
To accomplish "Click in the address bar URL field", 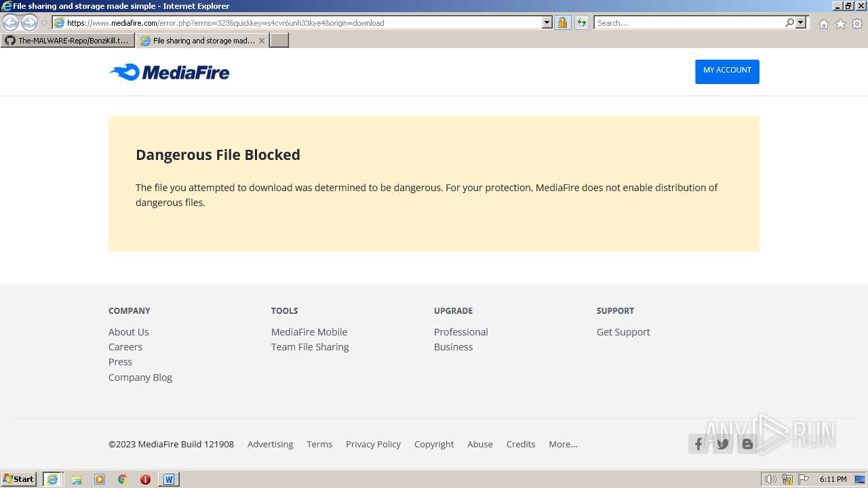I will pos(302,22).
